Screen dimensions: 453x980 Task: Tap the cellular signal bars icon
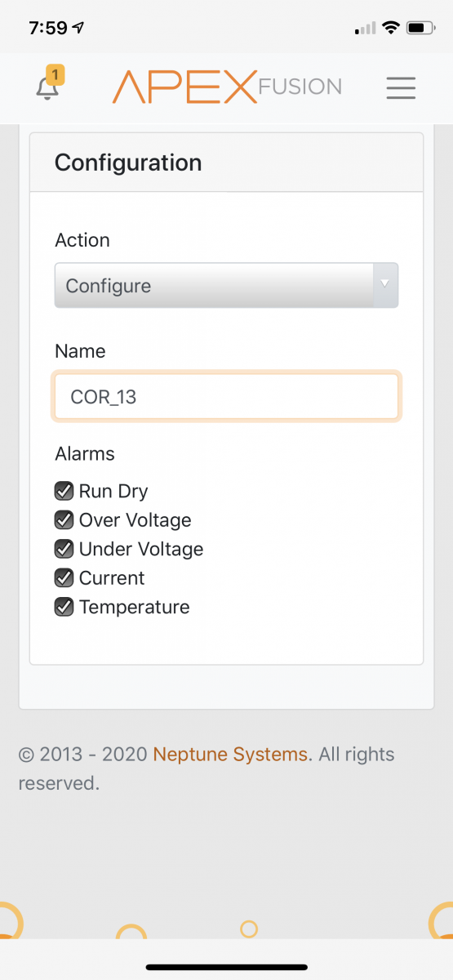[x=366, y=28]
